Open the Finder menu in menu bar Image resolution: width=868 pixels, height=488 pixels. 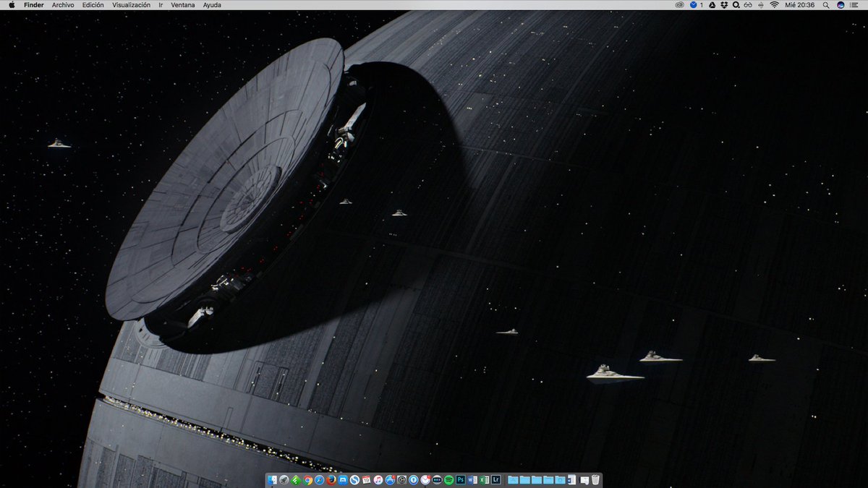pos(34,5)
